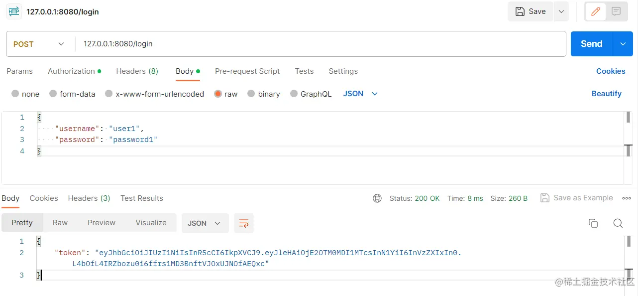
Task: Select the Pretty response view
Action: 22,223
